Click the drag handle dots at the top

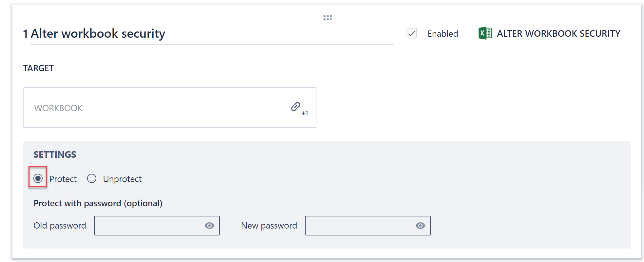tap(328, 18)
